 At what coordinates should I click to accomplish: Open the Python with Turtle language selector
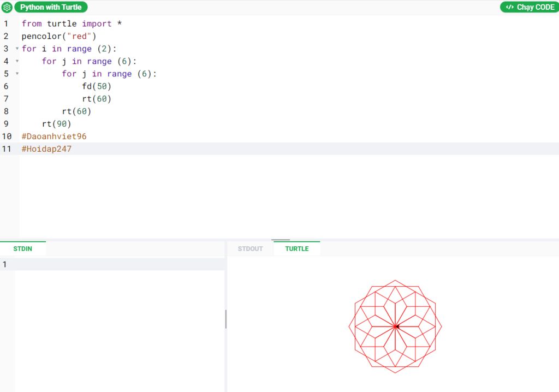point(51,7)
